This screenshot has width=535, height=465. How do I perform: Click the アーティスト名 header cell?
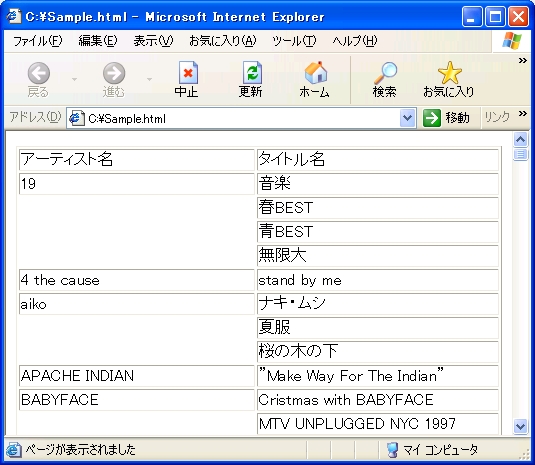point(136,160)
